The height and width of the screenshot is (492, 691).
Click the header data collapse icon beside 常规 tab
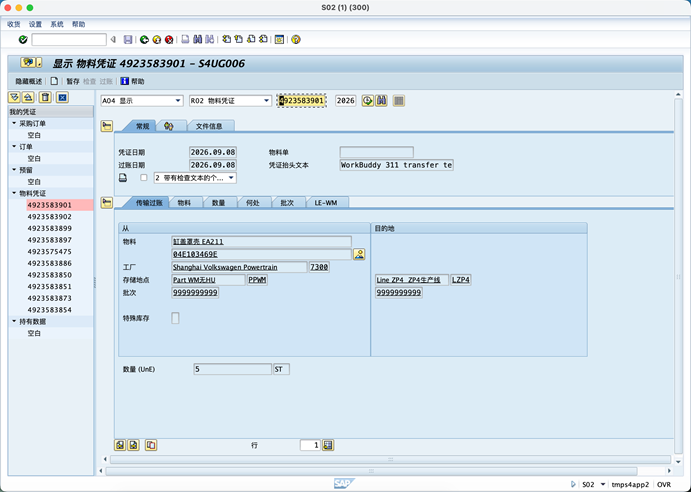(107, 126)
